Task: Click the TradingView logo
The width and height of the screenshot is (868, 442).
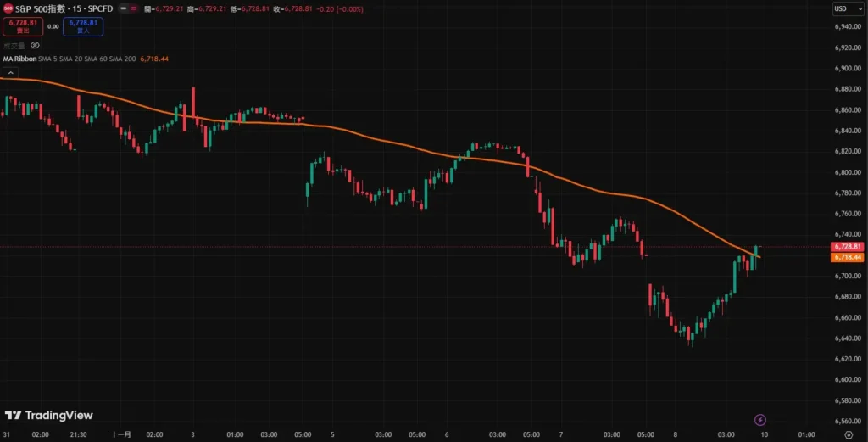Action: pos(48,415)
